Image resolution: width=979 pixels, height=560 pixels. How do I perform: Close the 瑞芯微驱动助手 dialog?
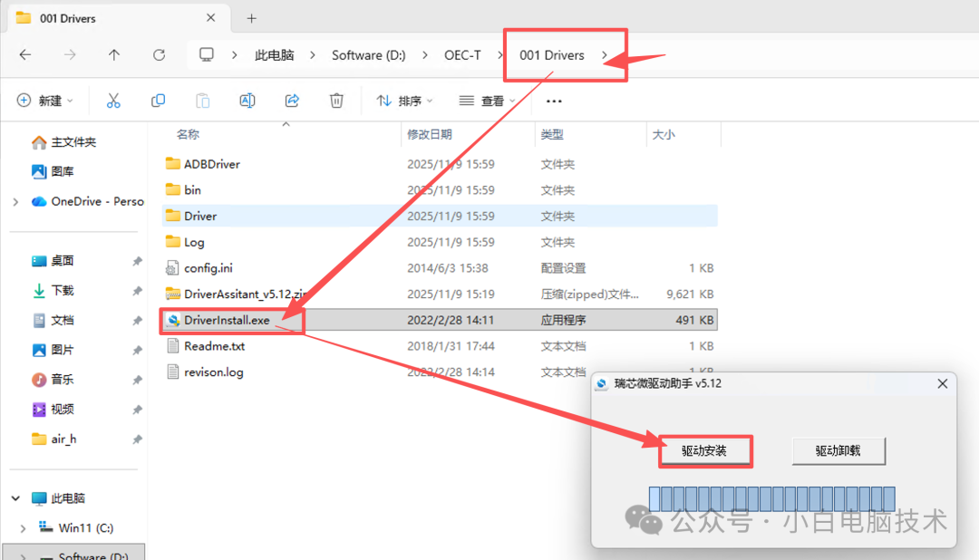942,383
